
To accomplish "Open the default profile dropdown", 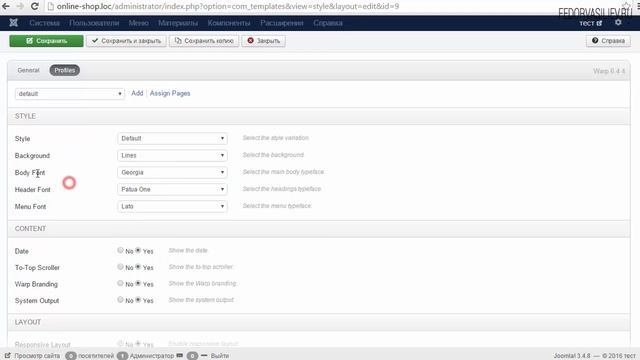I will pos(70,93).
